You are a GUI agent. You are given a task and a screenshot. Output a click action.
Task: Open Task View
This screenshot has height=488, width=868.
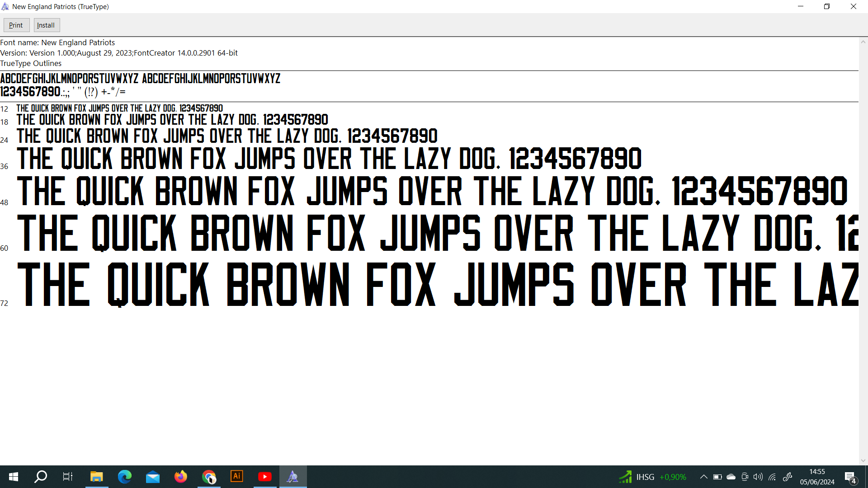68,477
